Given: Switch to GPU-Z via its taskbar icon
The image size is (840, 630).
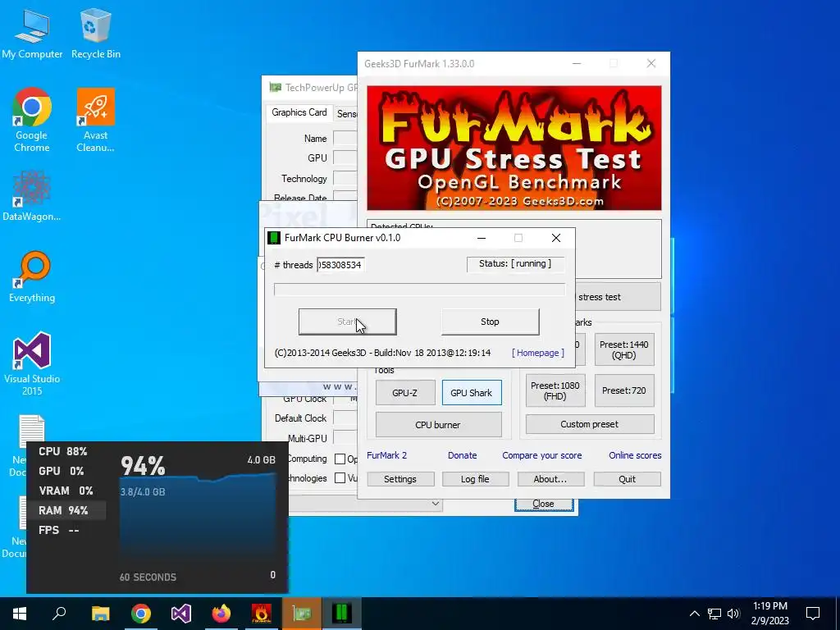Looking at the screenshot, I should pyautogui.click(x=302, y=614).
